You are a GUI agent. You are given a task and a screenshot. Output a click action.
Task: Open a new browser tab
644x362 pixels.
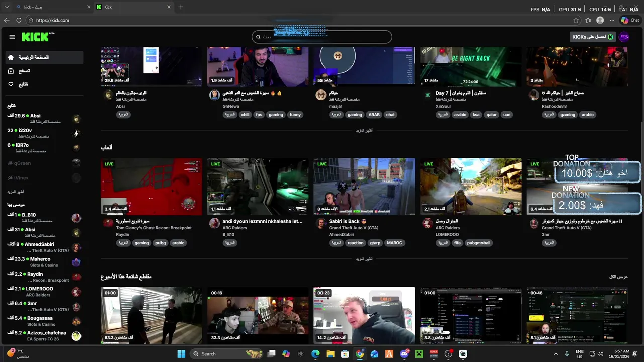(x=181, y=7)
